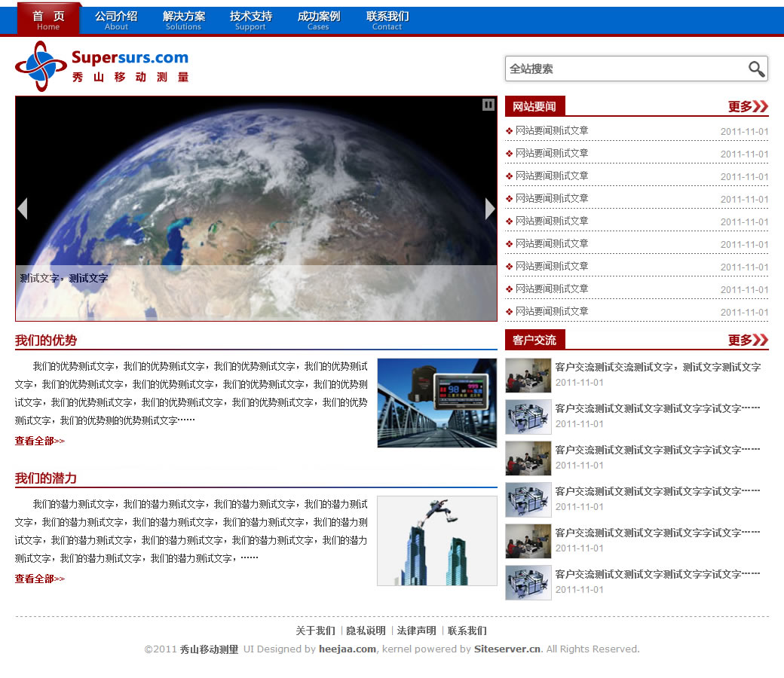Viewport: 784px width, 678px height.
Task: Click footer link 隐私说明
Action: coord(366,631)
